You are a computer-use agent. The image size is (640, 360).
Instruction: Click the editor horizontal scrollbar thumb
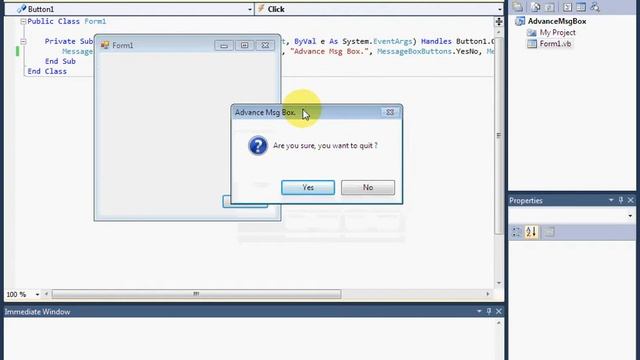196,294
